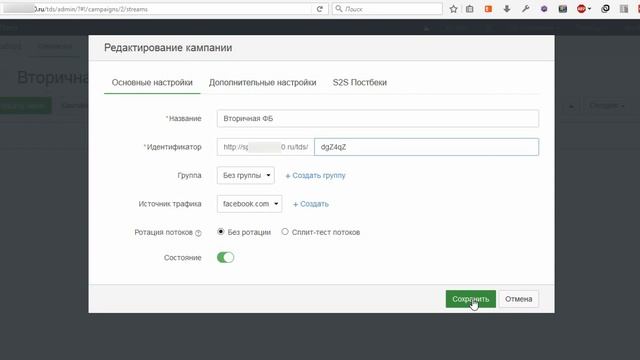Click the help icon next to Ротация потоков
640x360 pixels.
click(198, 233)
